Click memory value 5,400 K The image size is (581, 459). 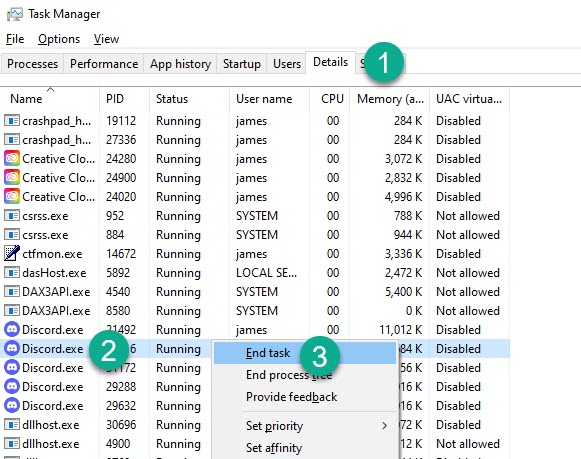[x=404, y=292]
